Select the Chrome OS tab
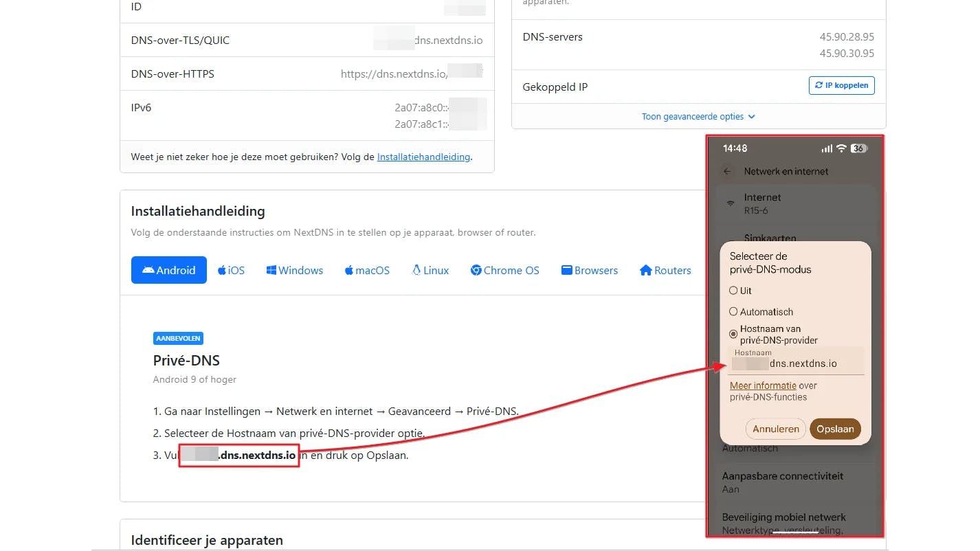Image resolution: width=980 pixels, height=551 pixels. pyautogui.click(x=505, y=270)
